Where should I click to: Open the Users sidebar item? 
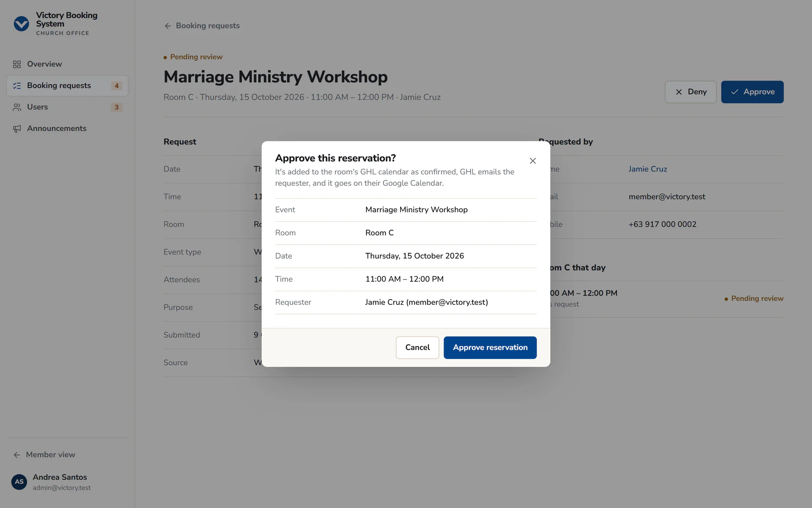click(67, 108)
